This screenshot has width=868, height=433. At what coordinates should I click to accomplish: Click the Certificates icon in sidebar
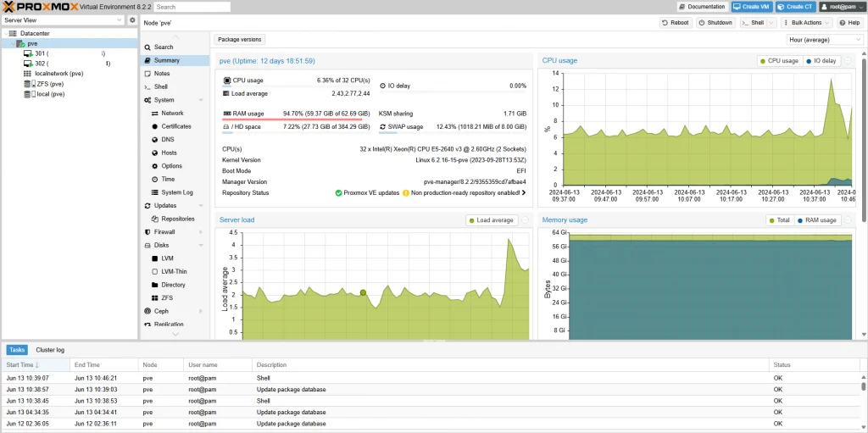click(x=154, y=126)
